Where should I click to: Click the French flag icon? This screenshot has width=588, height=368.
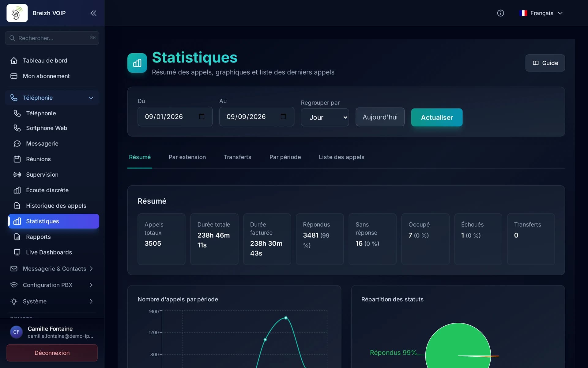pos(523,13)
